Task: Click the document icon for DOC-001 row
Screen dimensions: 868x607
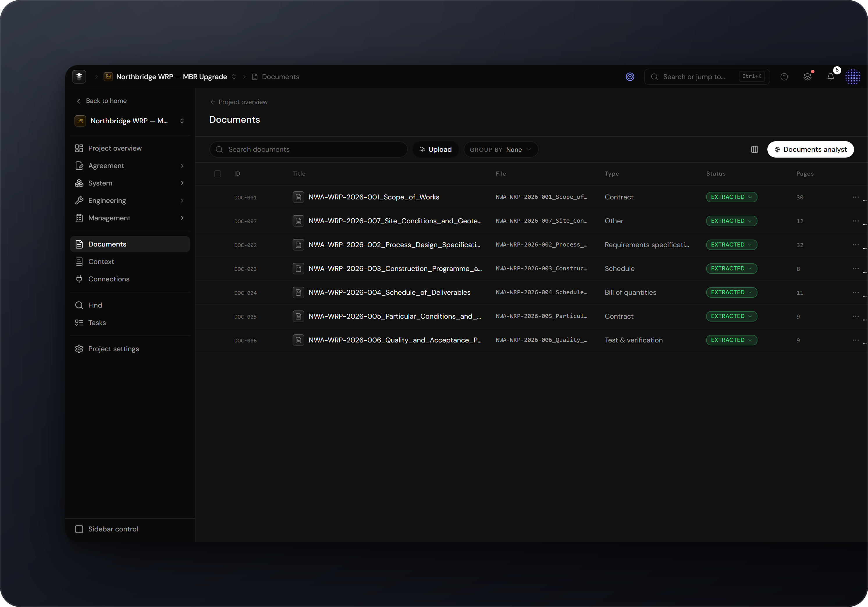Action: 298,197
